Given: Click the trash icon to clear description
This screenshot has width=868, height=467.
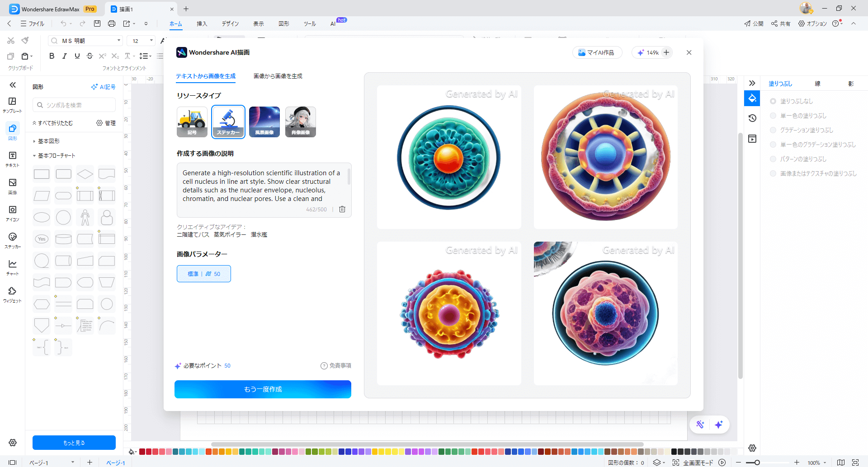Looking at the screenshot, I should [342, 209].
